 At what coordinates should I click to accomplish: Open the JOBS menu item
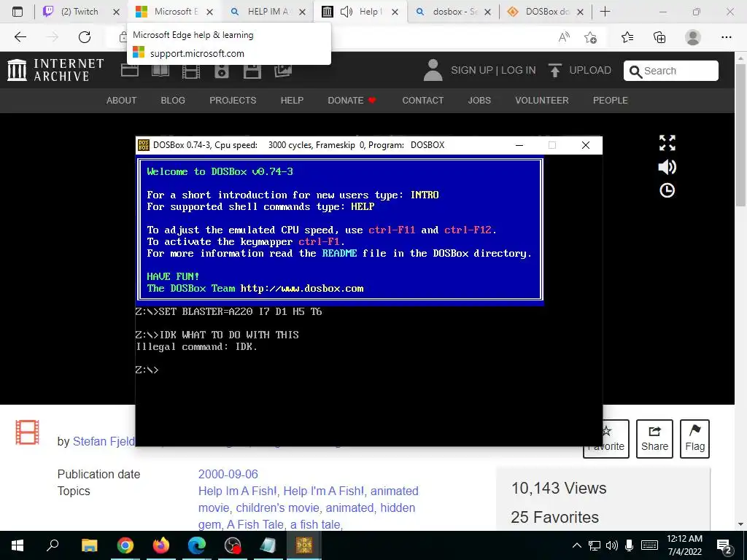click(x=479, y=101)
